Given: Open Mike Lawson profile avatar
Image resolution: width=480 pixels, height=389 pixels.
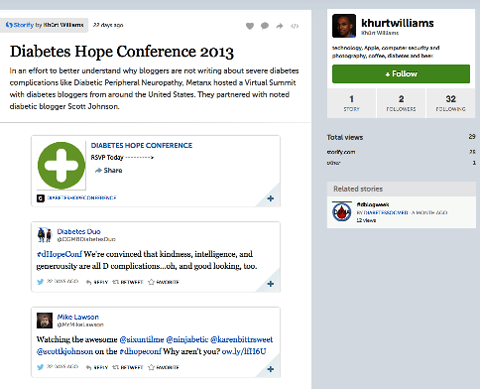Looking at the screenshot, I should point(44,320).
